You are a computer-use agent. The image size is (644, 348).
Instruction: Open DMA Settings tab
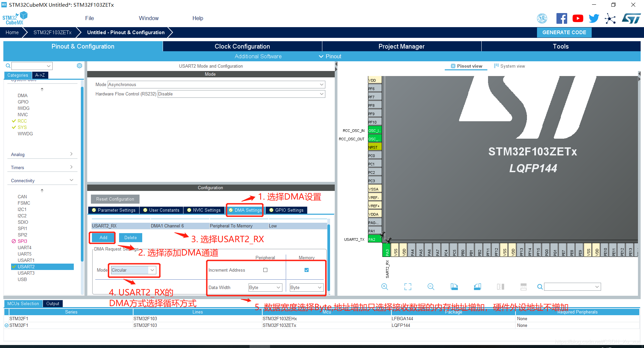coord(245,210)
